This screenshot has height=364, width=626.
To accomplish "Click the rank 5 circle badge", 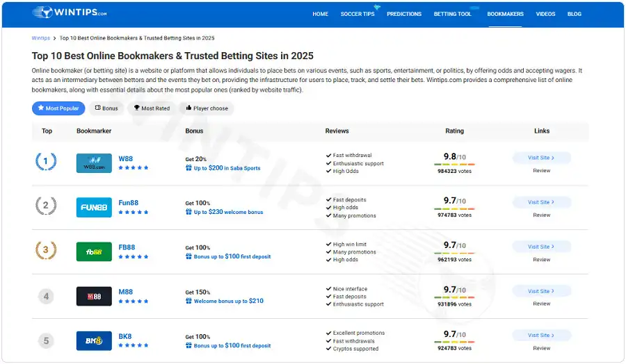I will tap(46, 341).
